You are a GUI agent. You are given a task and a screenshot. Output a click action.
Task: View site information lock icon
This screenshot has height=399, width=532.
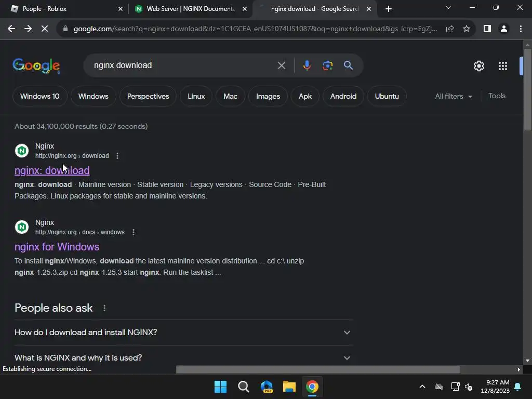pyautogui.click(x=65, y=29)
